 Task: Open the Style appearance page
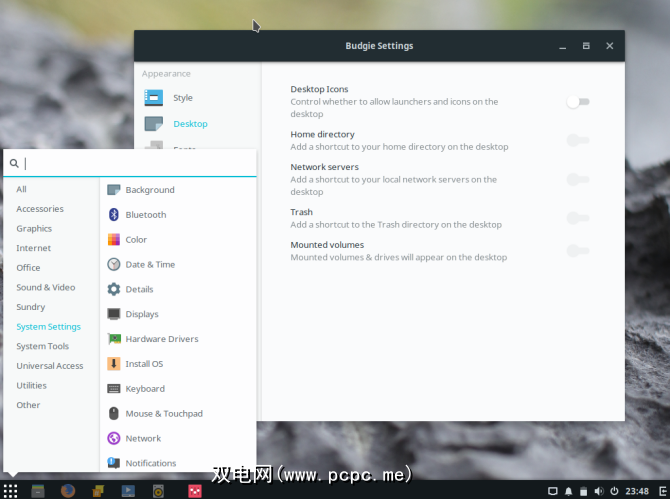pos(182,98)
